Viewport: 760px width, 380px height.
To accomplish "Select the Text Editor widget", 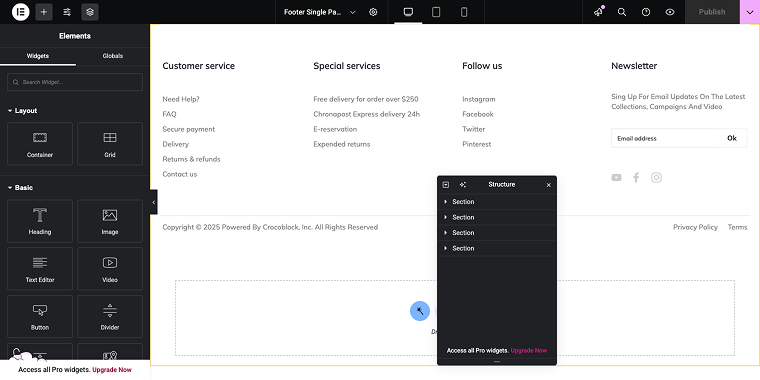I will [x=40, y=269].
